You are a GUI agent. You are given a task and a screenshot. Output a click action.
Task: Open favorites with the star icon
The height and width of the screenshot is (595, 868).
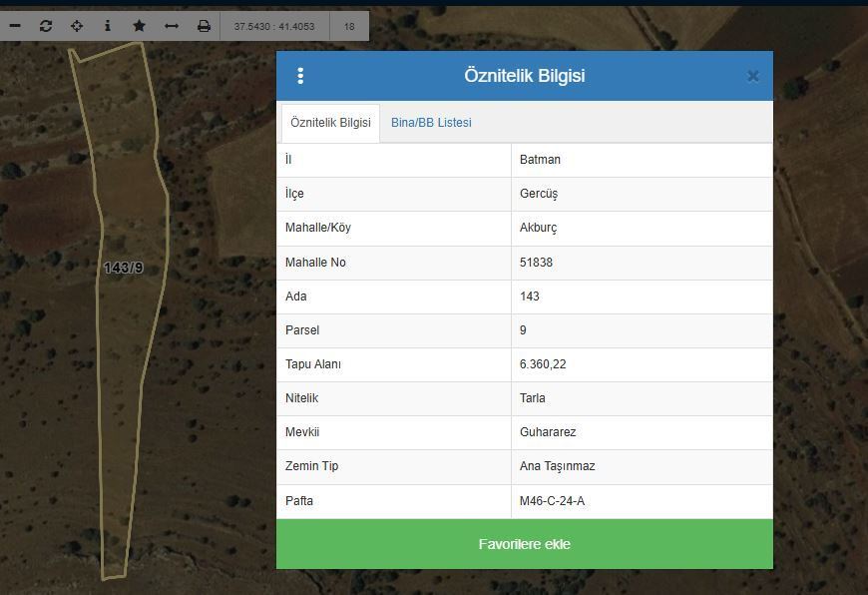pyautogui.click(x=139, y=26)
